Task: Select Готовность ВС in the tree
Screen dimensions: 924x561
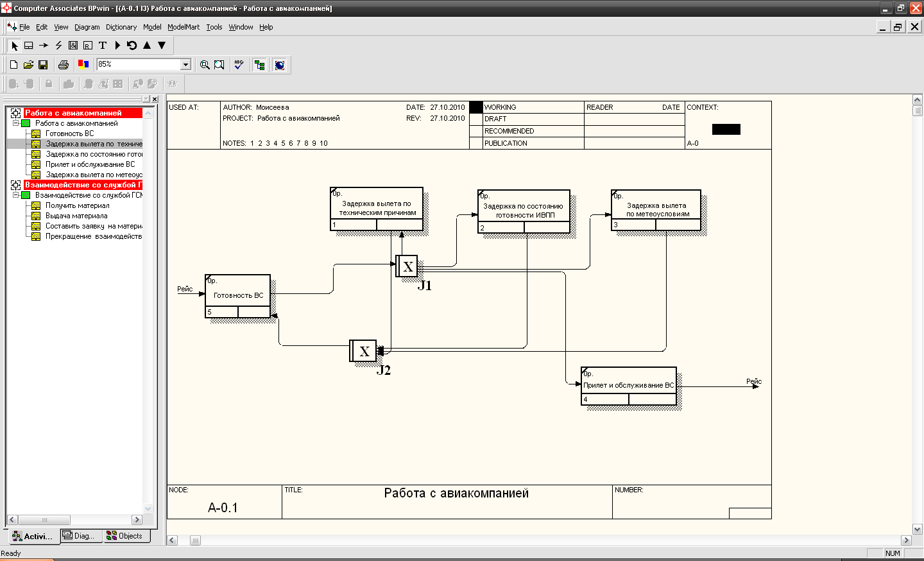Action: pyautogui.click(x=69, y=134)
